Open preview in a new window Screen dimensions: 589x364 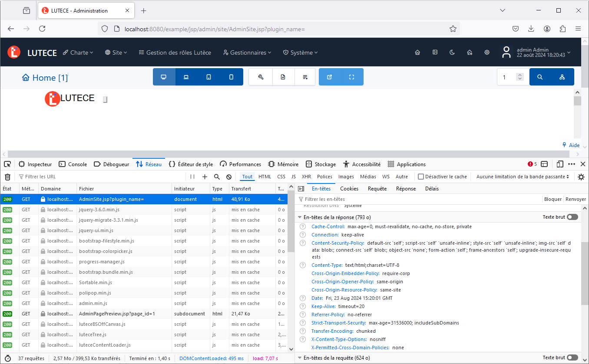pyautogui.click(x=329, y=77)
